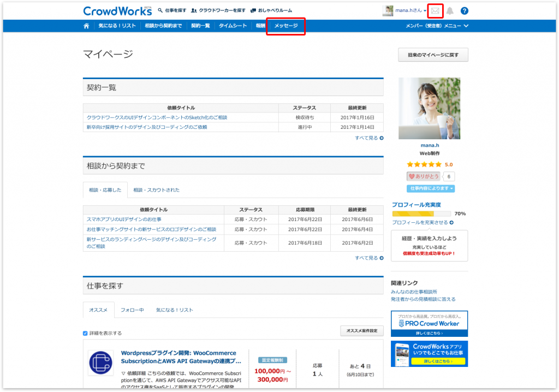The height and width of the screenshot is (392, 559).
Task: Open the メッセージ menu item
Action: pyautogui.click(x=286, y=26)
